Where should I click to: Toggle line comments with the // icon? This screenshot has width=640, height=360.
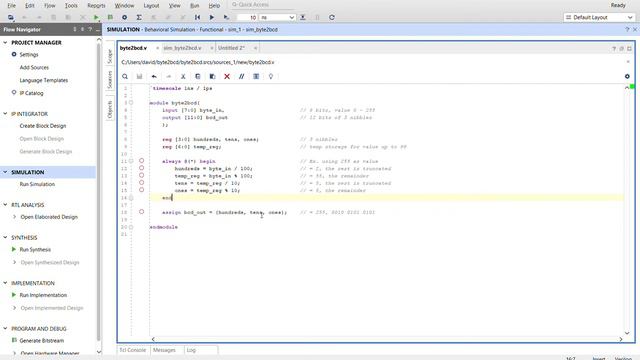coord(242,76)
